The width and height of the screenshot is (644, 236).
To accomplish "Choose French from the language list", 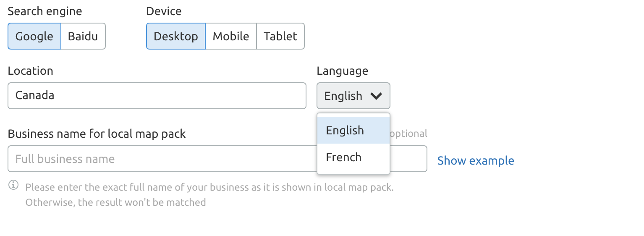I will [x=353, y=157].
